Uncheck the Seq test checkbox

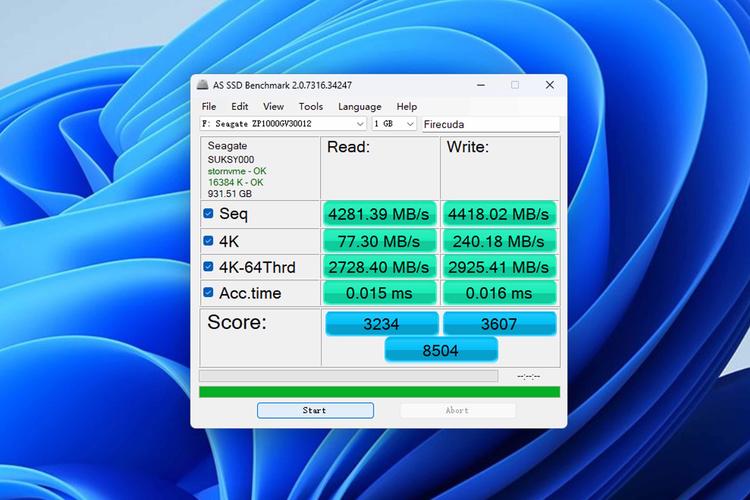208,214
